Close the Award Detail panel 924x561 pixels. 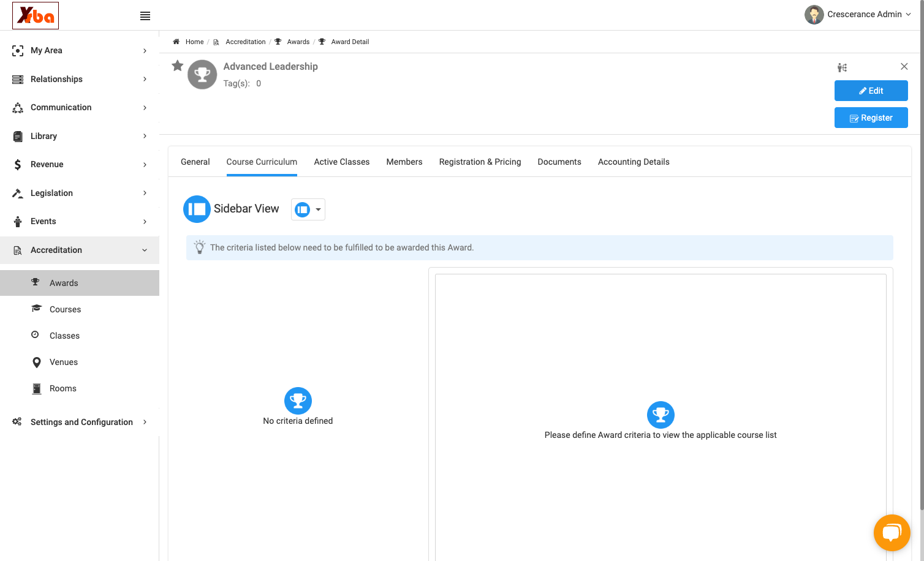904,66
